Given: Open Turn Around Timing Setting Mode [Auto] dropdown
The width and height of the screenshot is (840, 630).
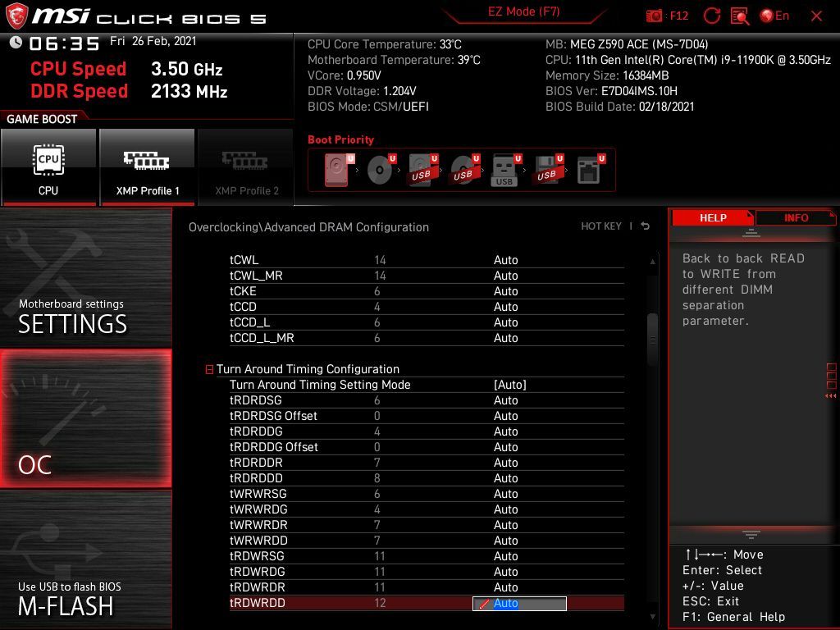Looking at the screenshot, I should [510, 385].
